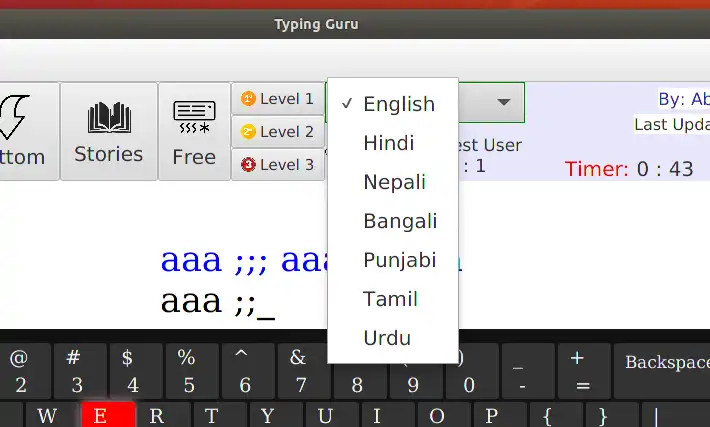Click the $ 4 key
The height and width of the screenshot is (427, 710).
click(136, 371)
